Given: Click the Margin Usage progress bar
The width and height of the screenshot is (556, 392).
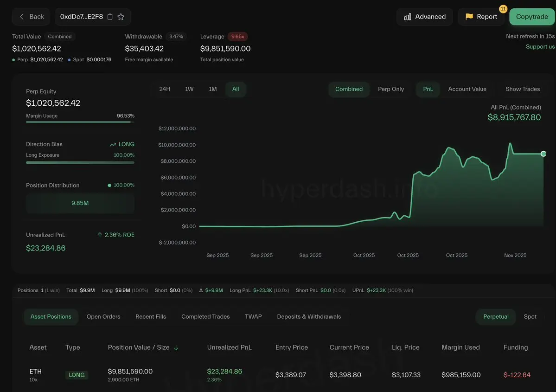Looking at the screenshot, I should (80, 122).
